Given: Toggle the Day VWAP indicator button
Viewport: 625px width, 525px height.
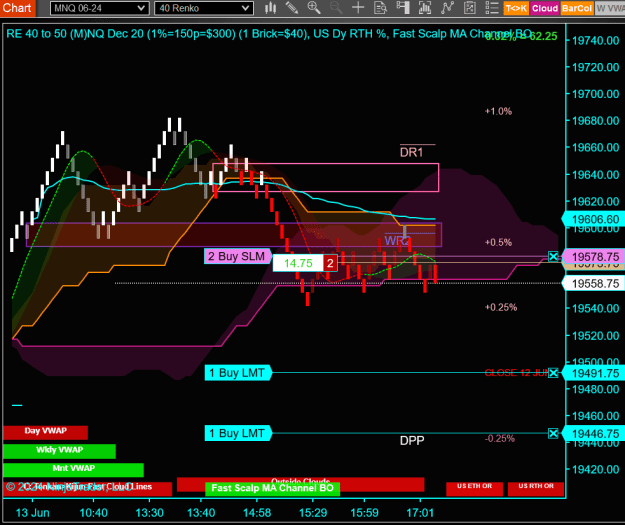Looking at the screenshot, I should [45, 432].
